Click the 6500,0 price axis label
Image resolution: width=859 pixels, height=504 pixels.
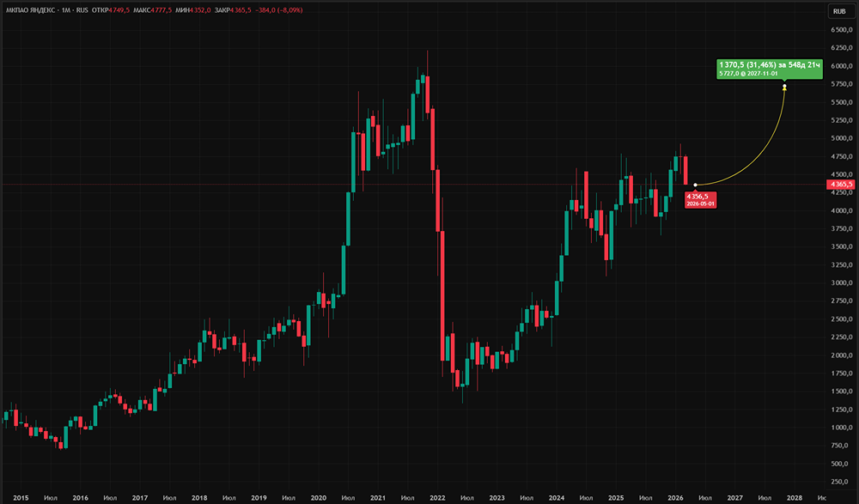pyautogui.click(x=843, y=29)
